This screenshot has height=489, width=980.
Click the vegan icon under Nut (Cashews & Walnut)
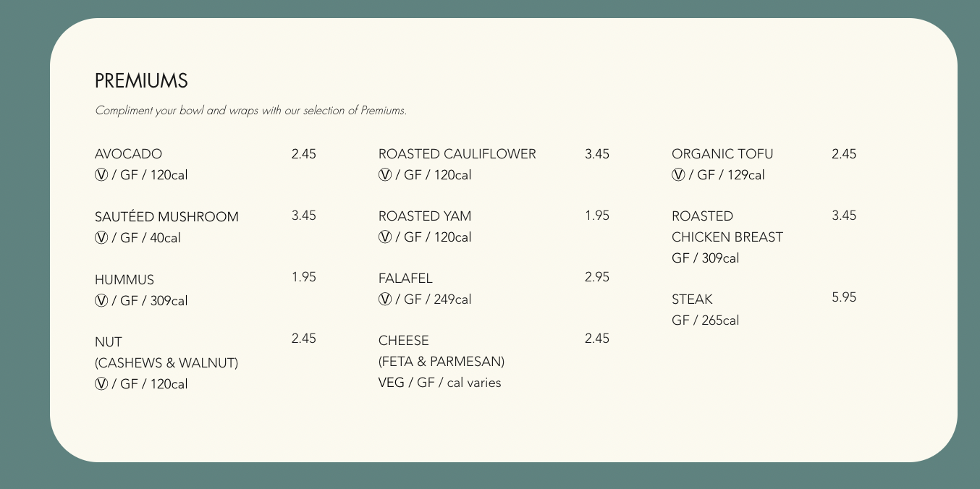[101, 384]
